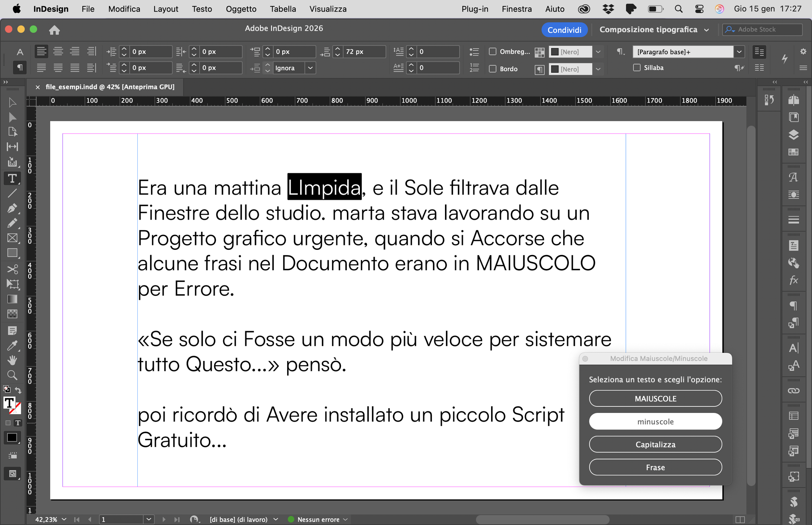This screenshot has height=525, width=812.
Task: Open the Layers panel icon
Action: pyautogui.click(x=793, y=134)
